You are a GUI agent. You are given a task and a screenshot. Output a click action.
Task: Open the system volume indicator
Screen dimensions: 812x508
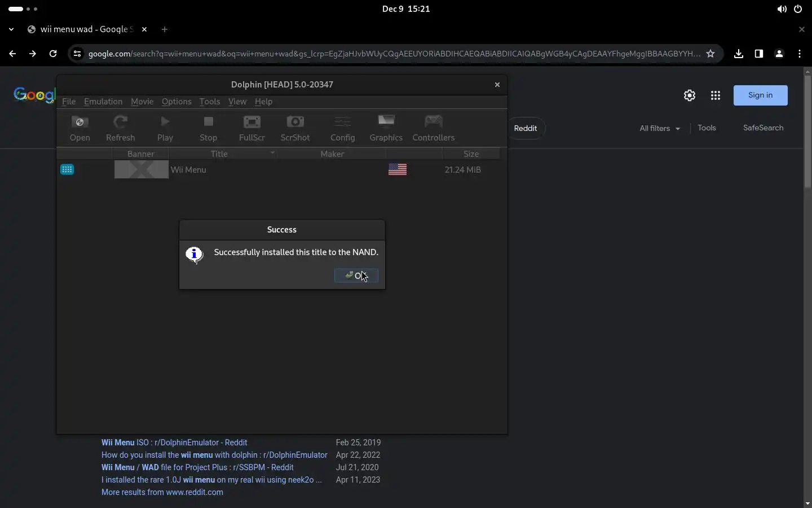tap(782, 9)
